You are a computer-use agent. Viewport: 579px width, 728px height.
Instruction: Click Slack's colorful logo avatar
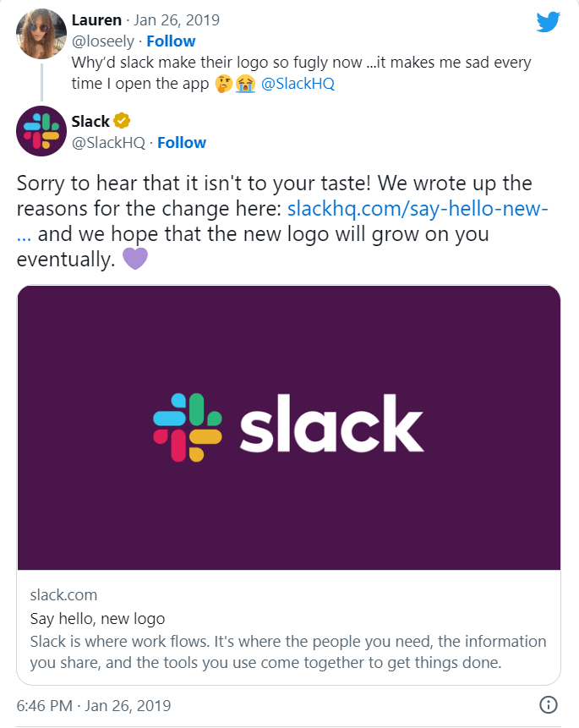coord(41,131)
